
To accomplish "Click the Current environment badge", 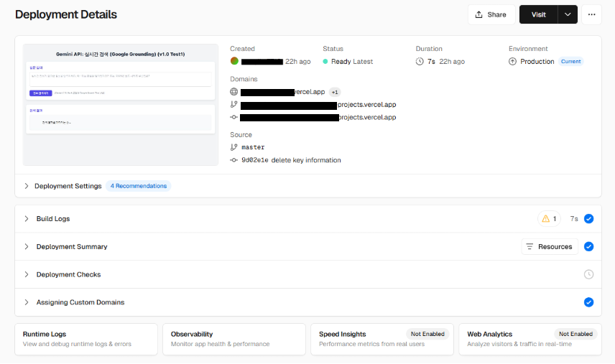I will [570, 62].
